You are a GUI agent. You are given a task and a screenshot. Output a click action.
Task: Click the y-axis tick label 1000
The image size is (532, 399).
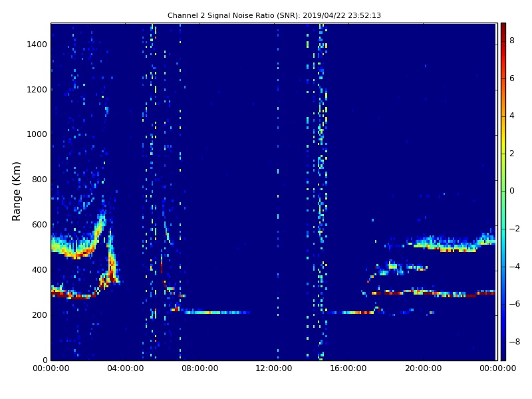pyautogui.click(x=37, y=134)
